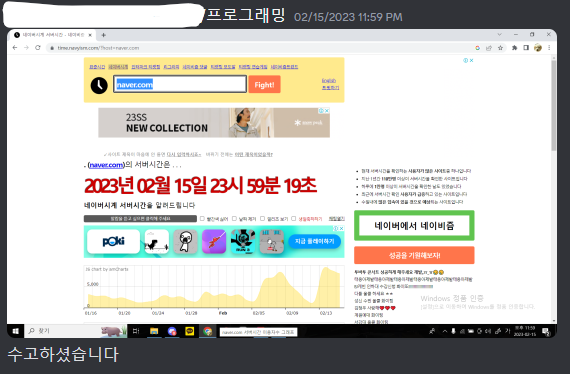
Task: Toggle the browser side panel icon
Action: (x=526, y=48)
